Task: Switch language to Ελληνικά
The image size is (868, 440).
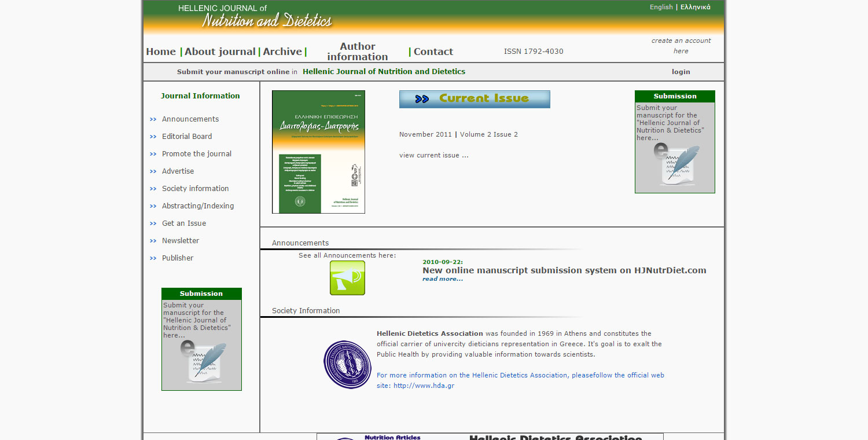Action: [696, 7]
